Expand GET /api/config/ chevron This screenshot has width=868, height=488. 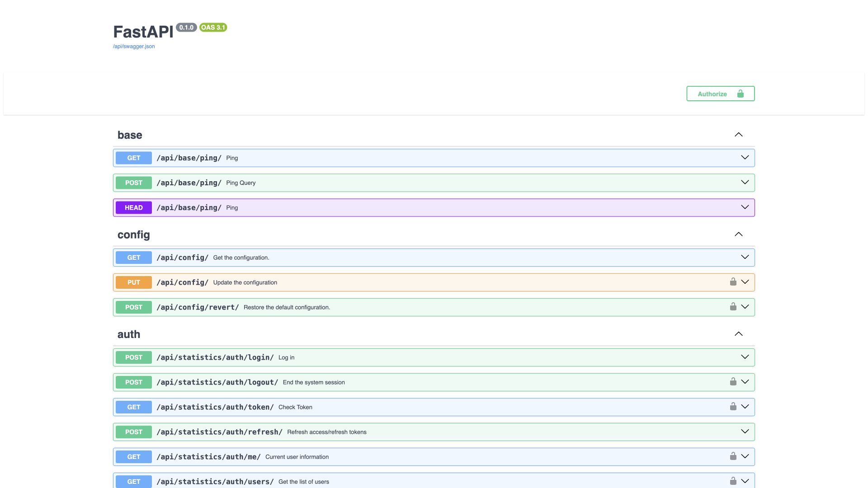click(x=745, y=257)
